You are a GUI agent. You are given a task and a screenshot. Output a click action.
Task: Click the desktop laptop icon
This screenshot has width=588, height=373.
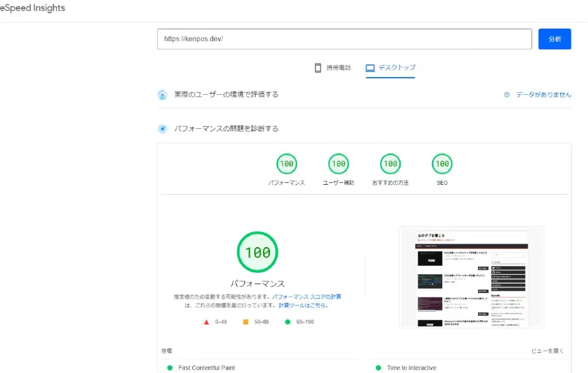(370, 68)
